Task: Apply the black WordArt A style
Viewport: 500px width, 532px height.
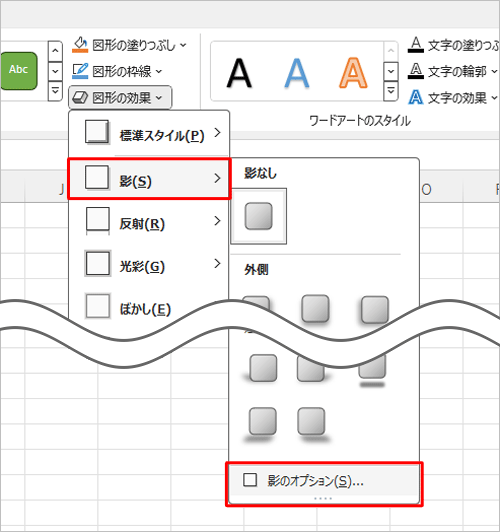Action: [x=239, y=73]
